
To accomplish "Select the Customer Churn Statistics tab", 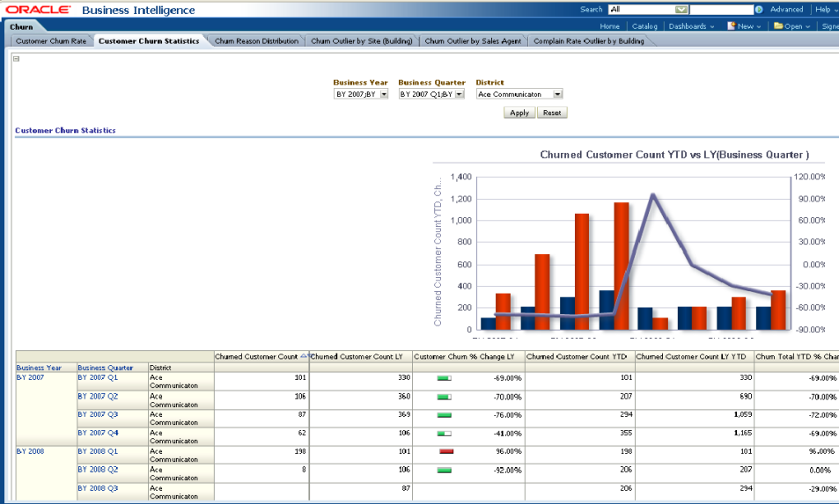I will 149,41.
